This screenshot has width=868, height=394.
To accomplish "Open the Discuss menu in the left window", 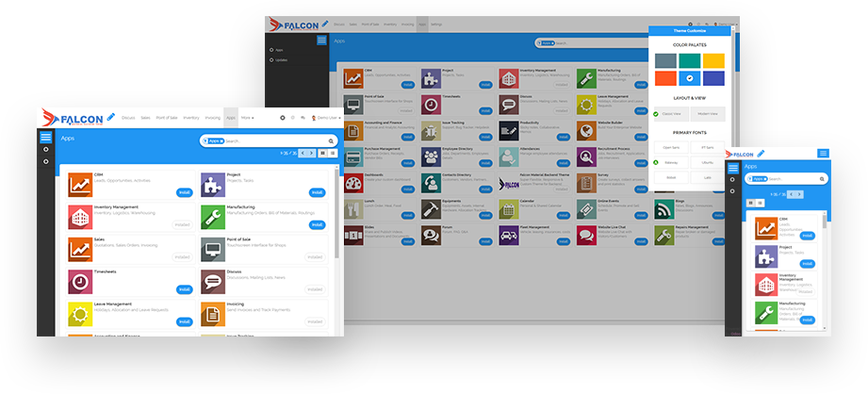I will click(x=128, y=118).
